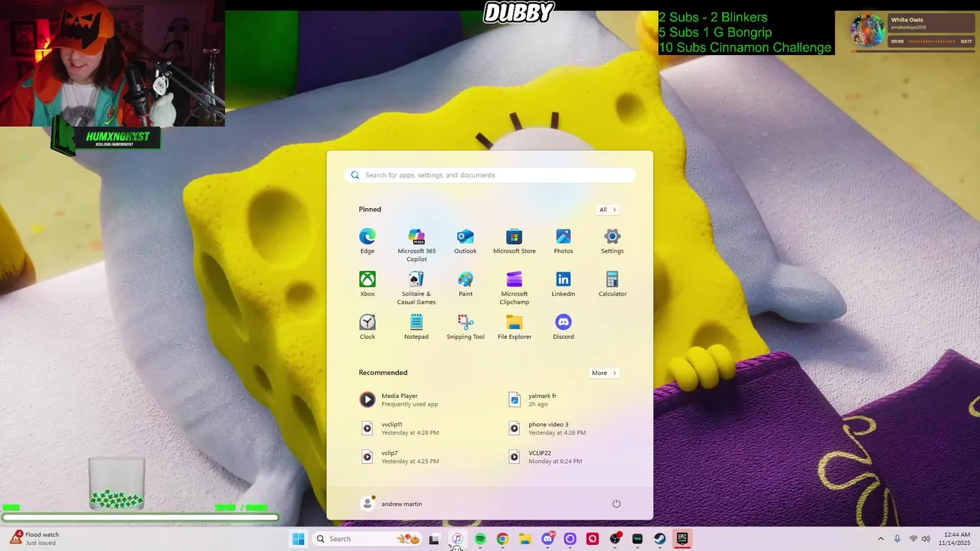Launch the Calculator app
The image size is (980, 551).
tap(612, 284)
